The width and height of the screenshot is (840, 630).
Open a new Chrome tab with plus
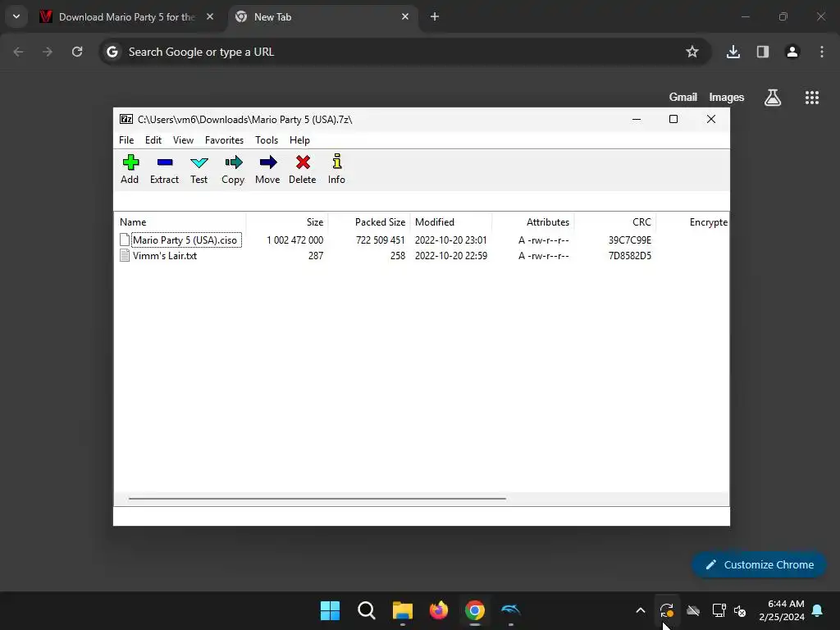pyautogui.click(x=435, y=16)
